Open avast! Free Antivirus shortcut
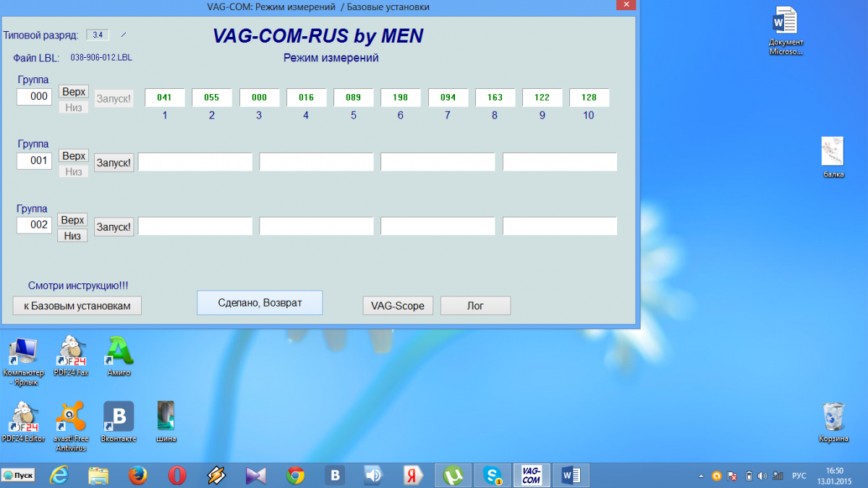 71,427
